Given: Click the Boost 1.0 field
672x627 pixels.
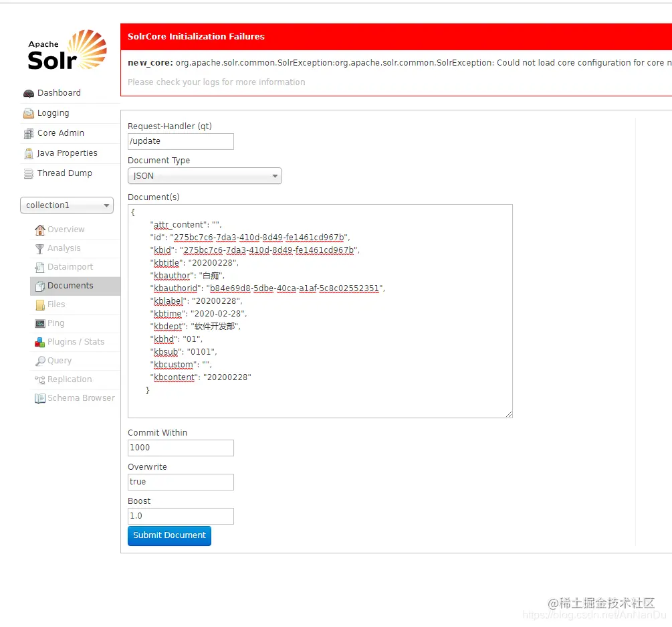Looking at the screenshot, I should click(181, 517).
